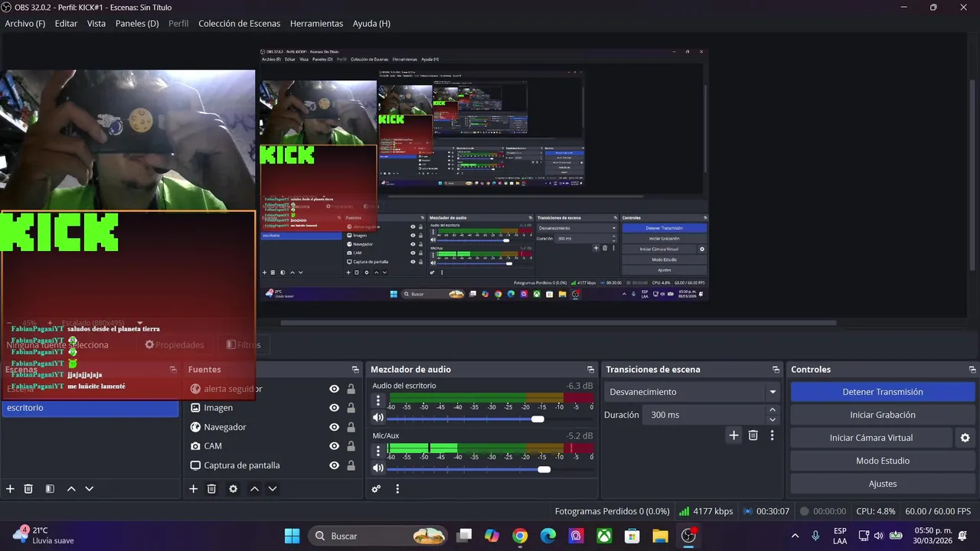Open the Vista menu
The height and width of the screenshot is (551, 980).
point(96,24)
